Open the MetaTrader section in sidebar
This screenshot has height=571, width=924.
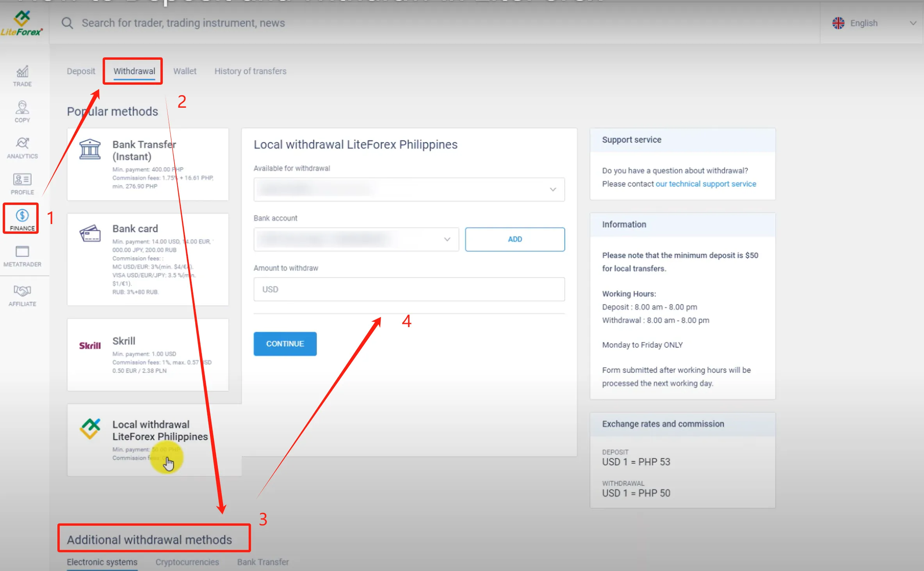(x=22, y=256)
